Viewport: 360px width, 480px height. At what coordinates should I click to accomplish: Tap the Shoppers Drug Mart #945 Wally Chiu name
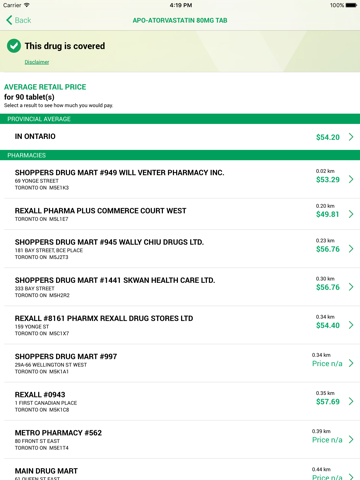point(109,242)
